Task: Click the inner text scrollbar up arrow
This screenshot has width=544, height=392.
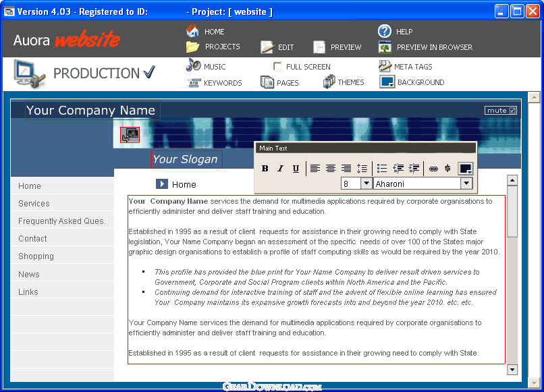Action: 512,180
